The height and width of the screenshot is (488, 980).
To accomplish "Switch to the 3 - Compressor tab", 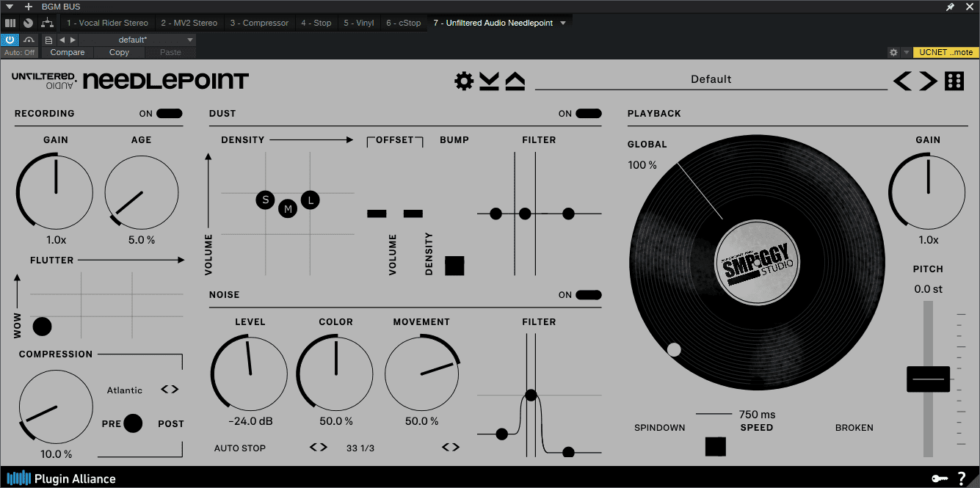I will 259,23.
